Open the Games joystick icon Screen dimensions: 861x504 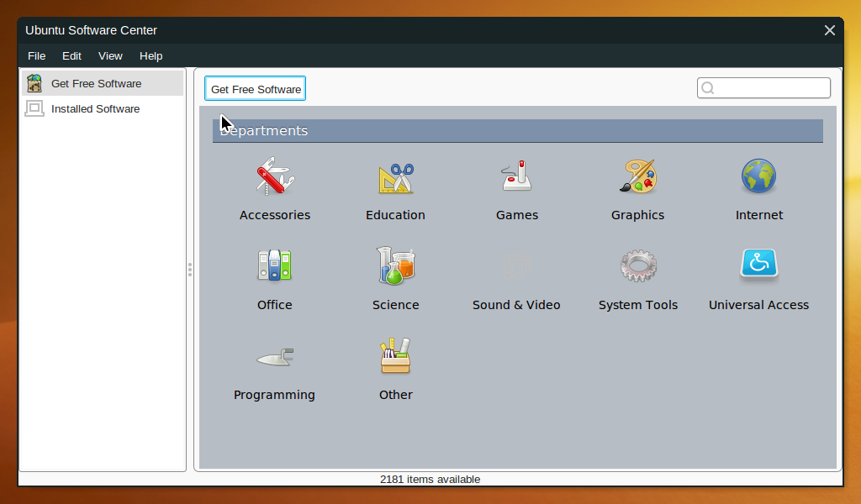pyautogui.click(x=517, y=176)
